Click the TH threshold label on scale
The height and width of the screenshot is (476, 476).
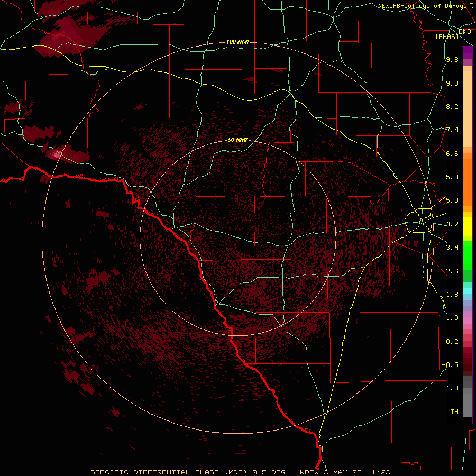(x=454, y=412)
